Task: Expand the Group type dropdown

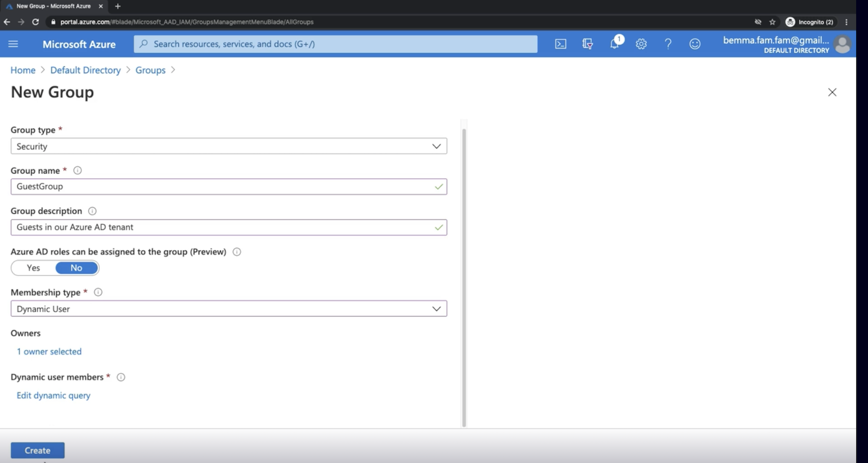Action: click(x=229, y=146)
